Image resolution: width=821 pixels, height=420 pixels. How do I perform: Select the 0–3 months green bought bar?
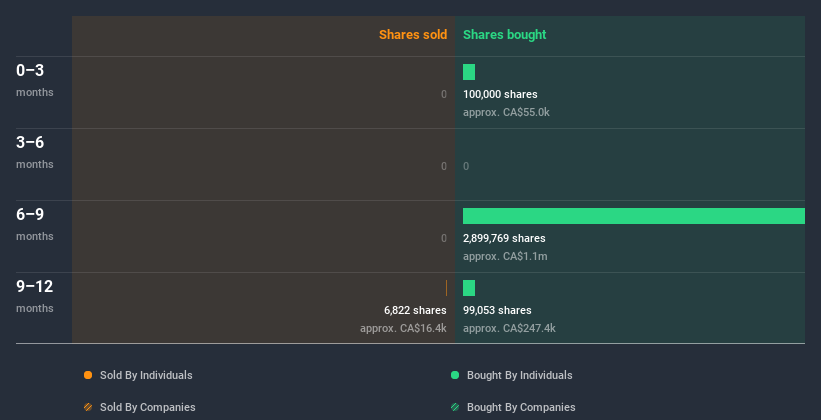point(469,72)
